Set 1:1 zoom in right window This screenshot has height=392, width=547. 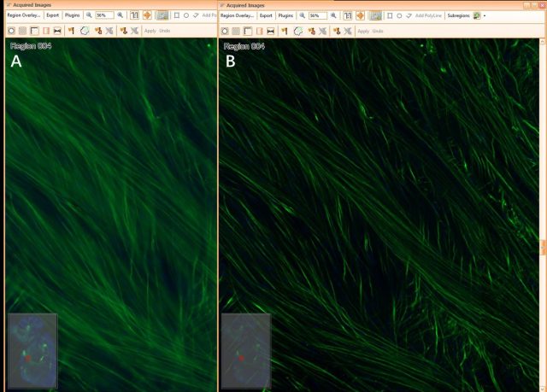tap(348, 15)
